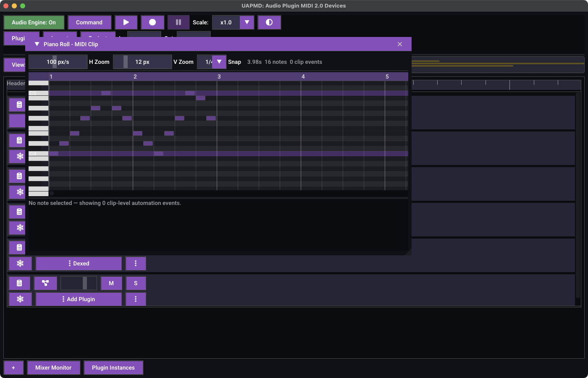Open the Dexed plugin button

79,263
